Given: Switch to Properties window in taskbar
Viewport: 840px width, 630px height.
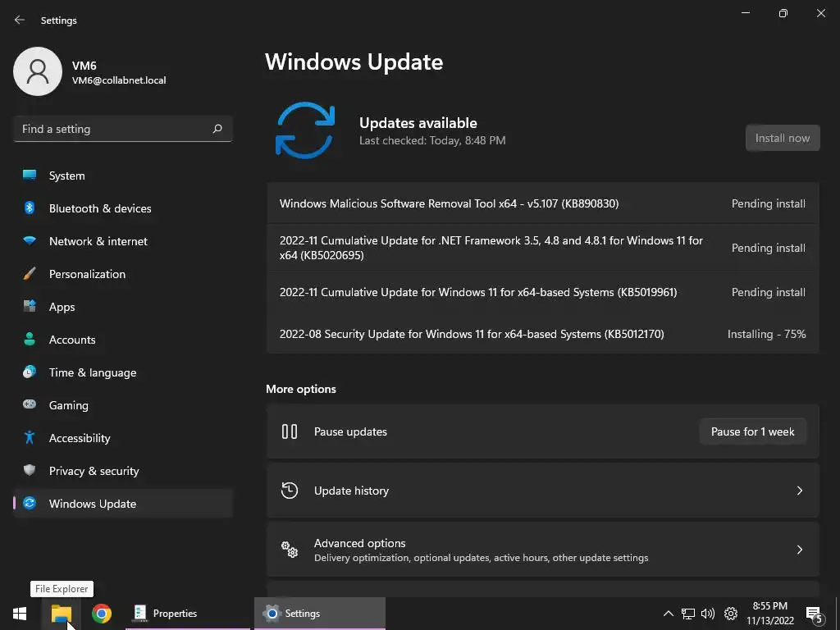Looking at the screenshot, I should [188, 614].
